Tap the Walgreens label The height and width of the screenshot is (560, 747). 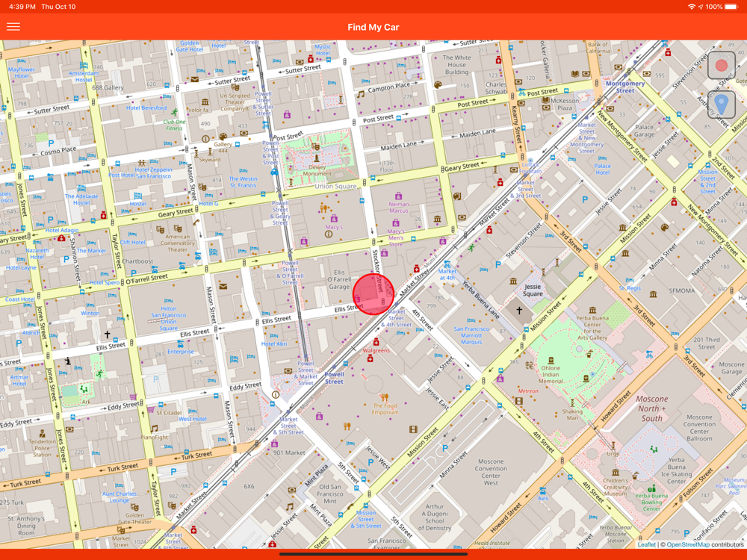pyautogui.click(x=376, y=350)
